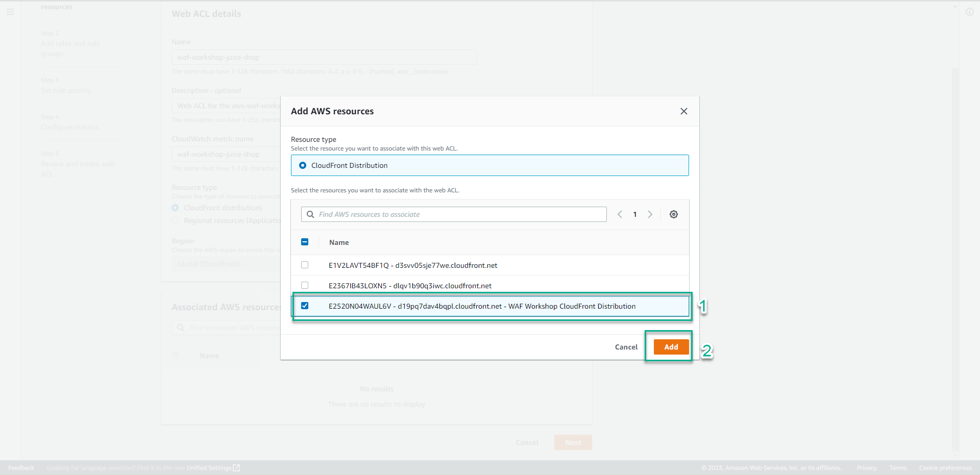Open the resource table preferences gear
The width and height of the screenshot is (980, 475).
coord(674,214)
